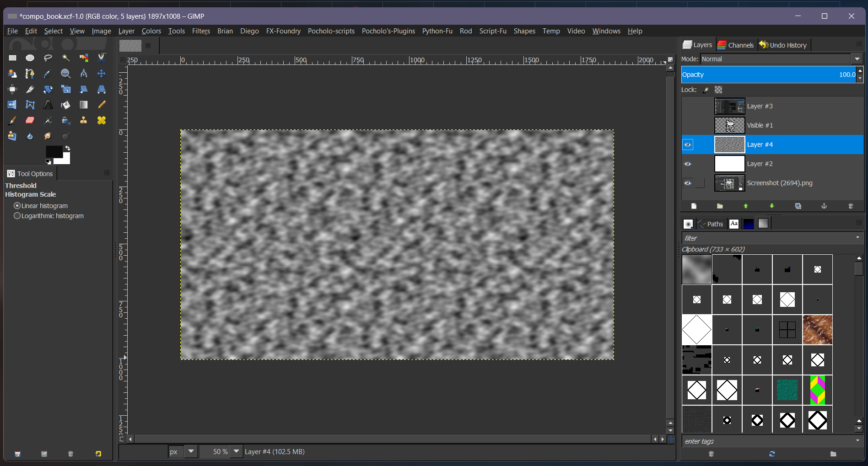Screen dimensions: 868x466
Task: Select the Scissors Select tool
Action: coord(102,58)
